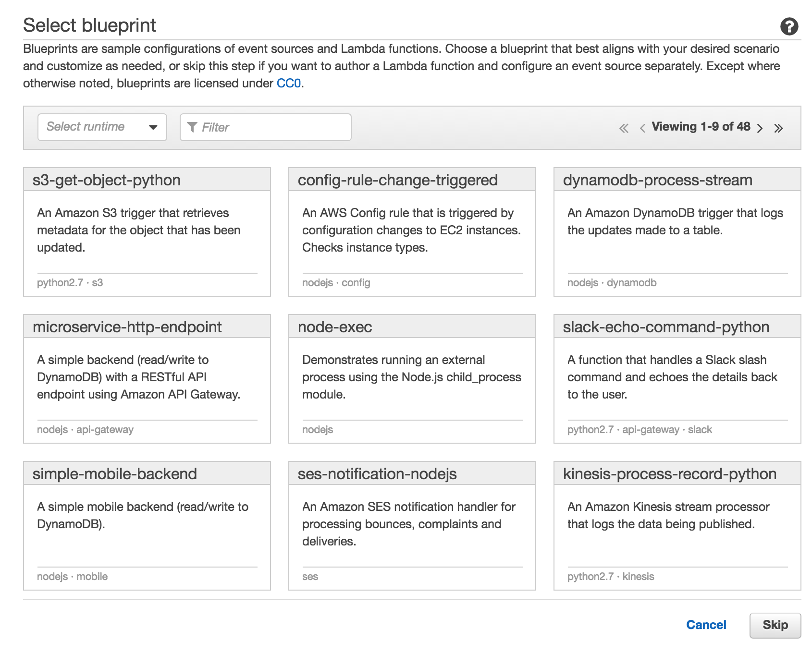The image size is (812, 653).
Task: Choose the node-exec blueprint
Action: click(412, 379)
